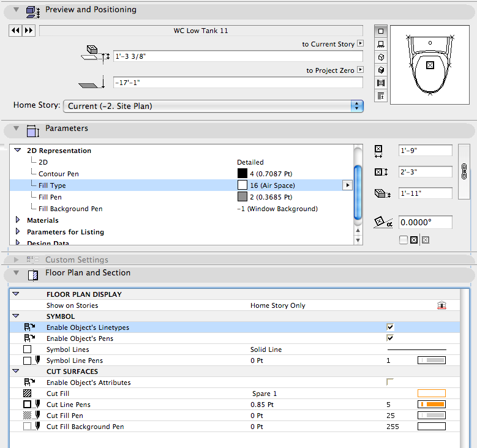Select preview picture view icon
Image resolution: width=477 pixels, height=448 pixels.
381,83
